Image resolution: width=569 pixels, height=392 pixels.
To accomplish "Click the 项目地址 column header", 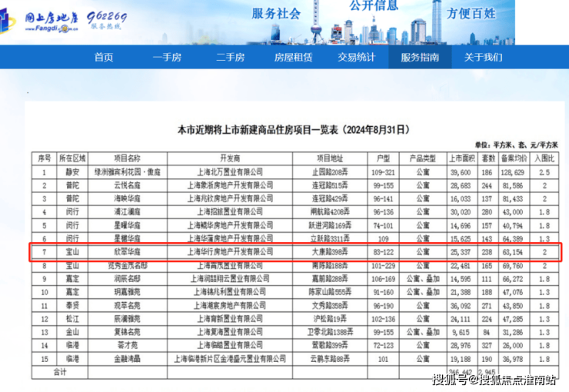I will click(330, 158).
